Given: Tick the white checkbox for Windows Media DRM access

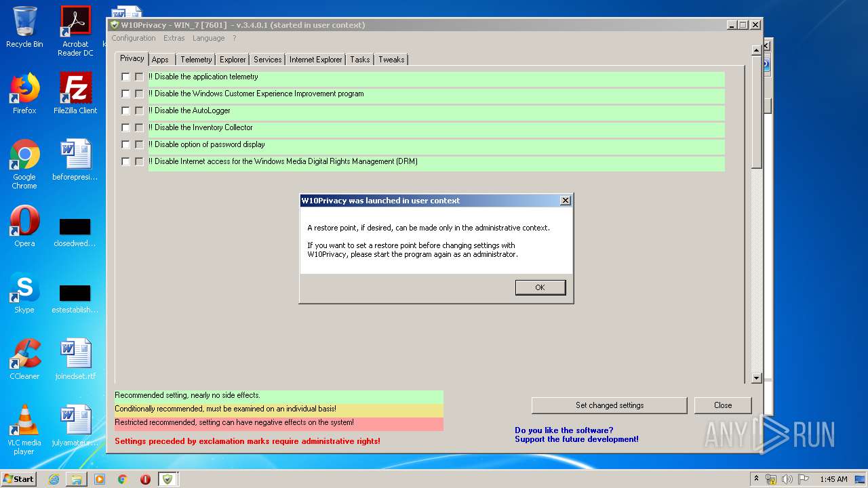Looking at the screenshot, I should click(125, 161).
